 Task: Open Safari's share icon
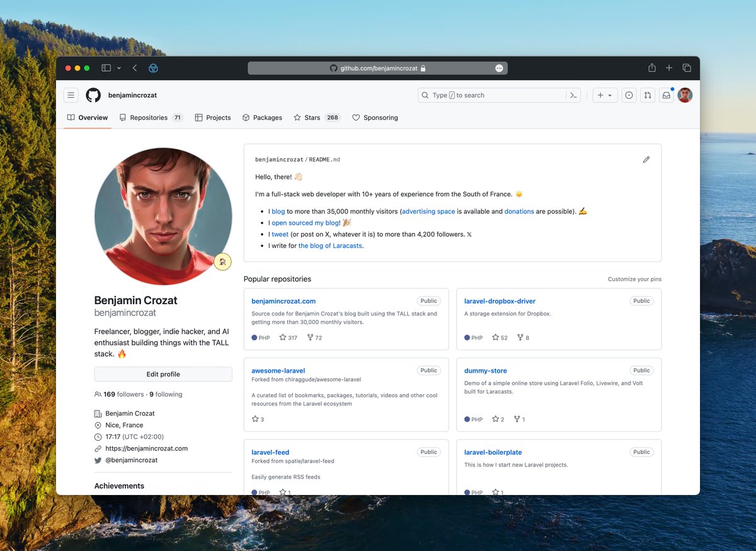(x=652, y=67)
